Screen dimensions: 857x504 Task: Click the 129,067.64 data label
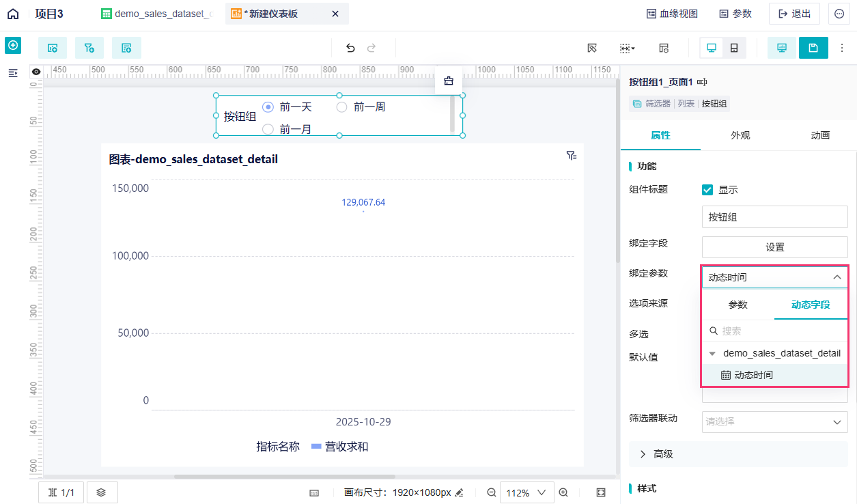coord(363,202)
